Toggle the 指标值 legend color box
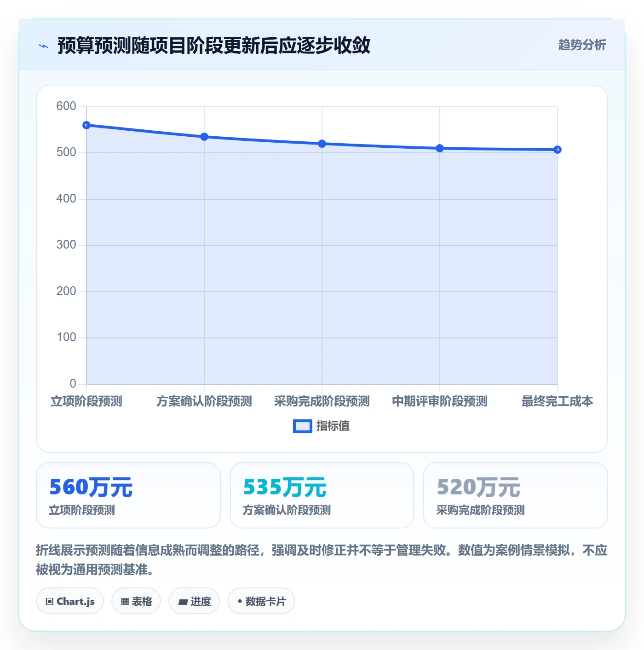Screen dimensions: 644x650 pyautogui.click(x=303, y=426)
